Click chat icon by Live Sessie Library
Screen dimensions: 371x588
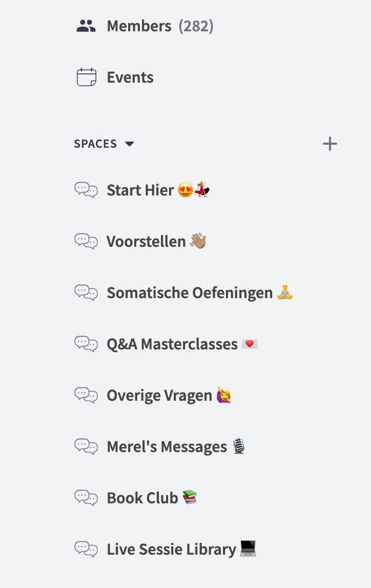pos(86,549)
